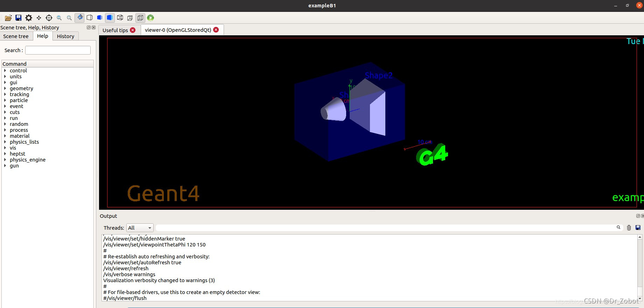The height and width of the screenshot is (308, 644).
Task: Close the Useful tips tab
Action: (133, 30)
